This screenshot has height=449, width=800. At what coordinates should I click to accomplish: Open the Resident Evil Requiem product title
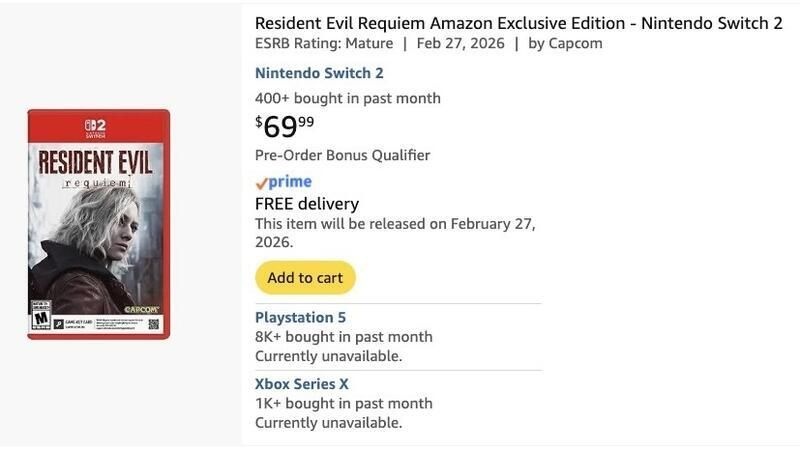coord(518,23)
